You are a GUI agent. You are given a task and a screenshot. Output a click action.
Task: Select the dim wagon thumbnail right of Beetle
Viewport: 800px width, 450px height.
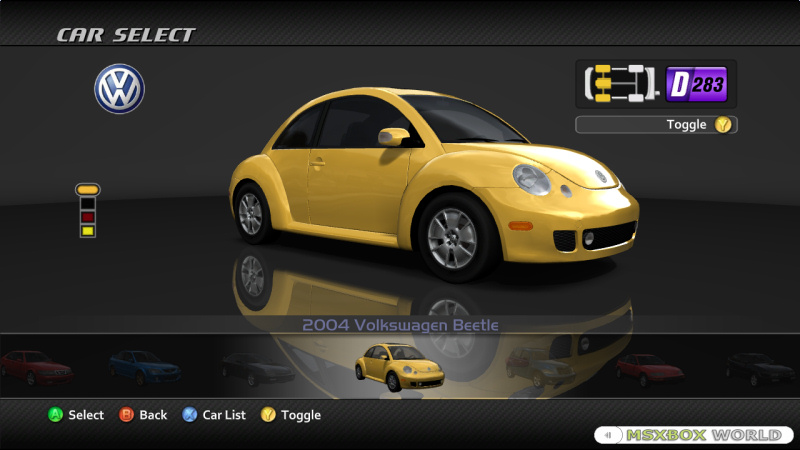pyautogui.click(x=540, y=367)
